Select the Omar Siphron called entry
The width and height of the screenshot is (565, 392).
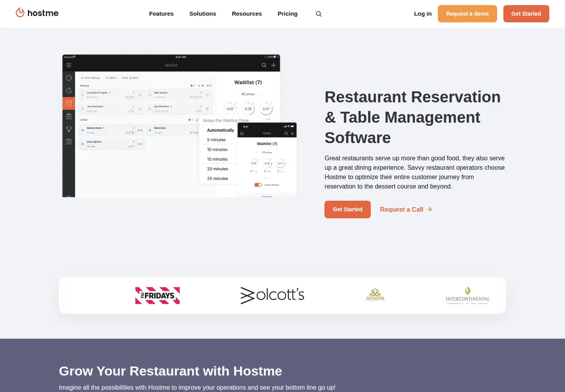click(x=111, y=144)
